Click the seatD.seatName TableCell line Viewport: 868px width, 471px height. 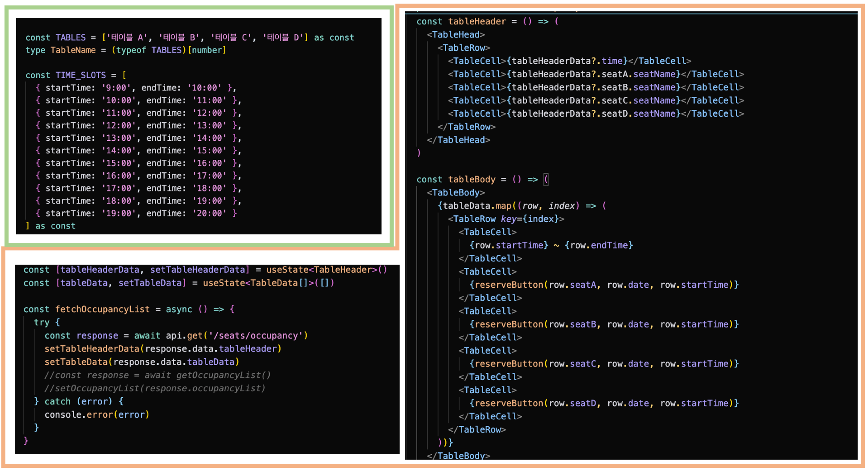(596, 113)
